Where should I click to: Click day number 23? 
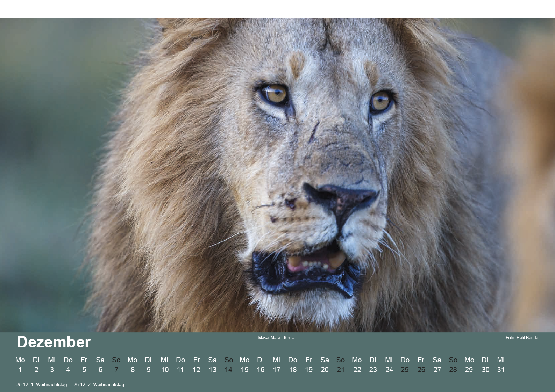click(373, 370)
